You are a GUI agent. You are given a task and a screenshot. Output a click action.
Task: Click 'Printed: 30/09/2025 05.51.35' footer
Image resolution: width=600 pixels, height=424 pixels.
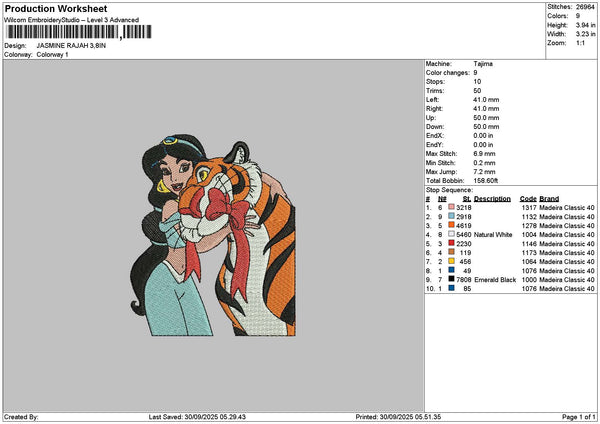[398, 417]
